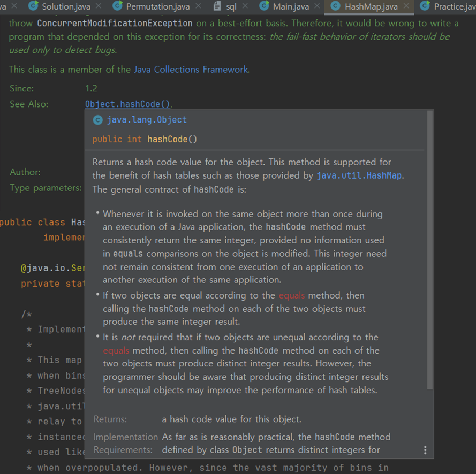Click the equals link in third bullet

coord(116,350)
